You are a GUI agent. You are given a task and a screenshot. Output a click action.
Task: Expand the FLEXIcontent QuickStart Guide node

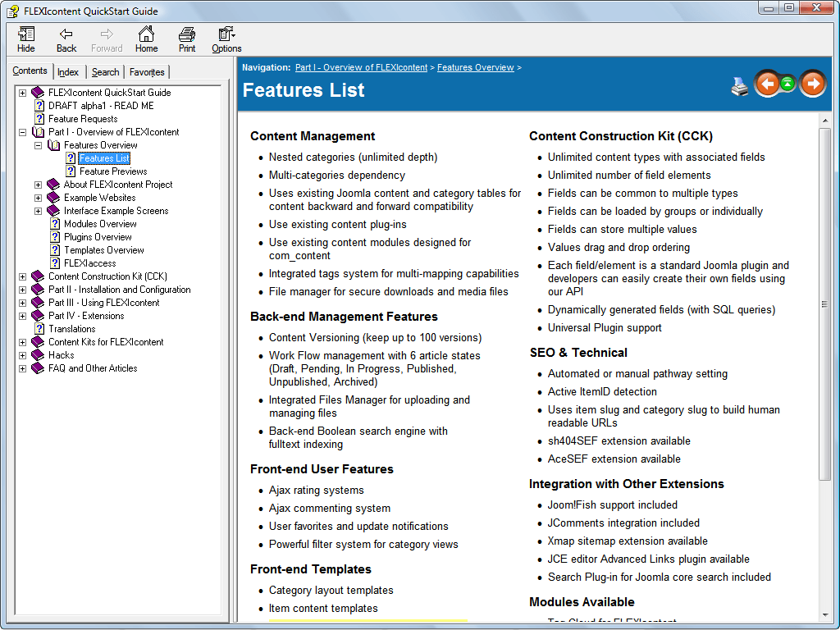pyautogui.click(x=22, y=93)
